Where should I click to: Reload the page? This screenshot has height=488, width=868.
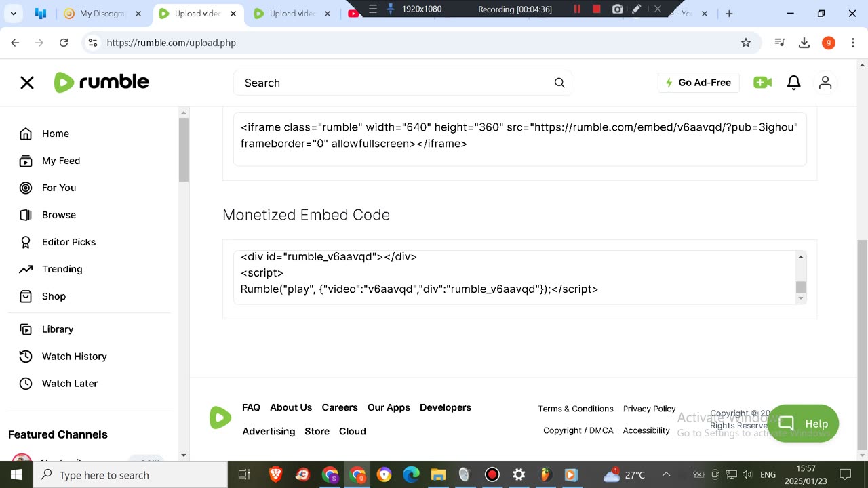(x=64, y=43)
